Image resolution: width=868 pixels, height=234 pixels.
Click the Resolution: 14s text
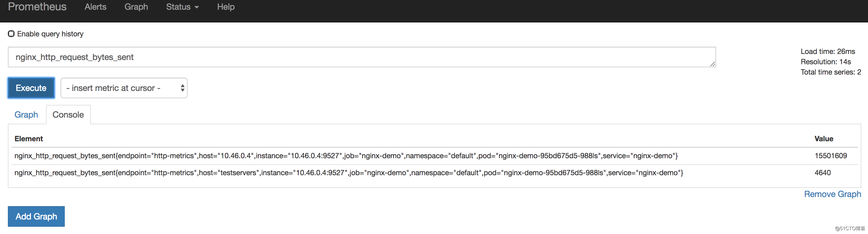(x=826, y=62)
